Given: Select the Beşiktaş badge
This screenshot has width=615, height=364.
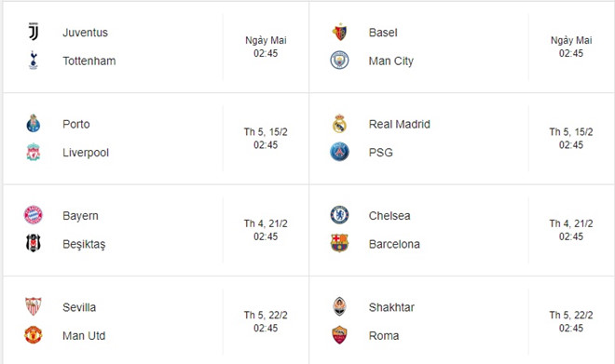Looking at the screenshot, I should [34, 243].
